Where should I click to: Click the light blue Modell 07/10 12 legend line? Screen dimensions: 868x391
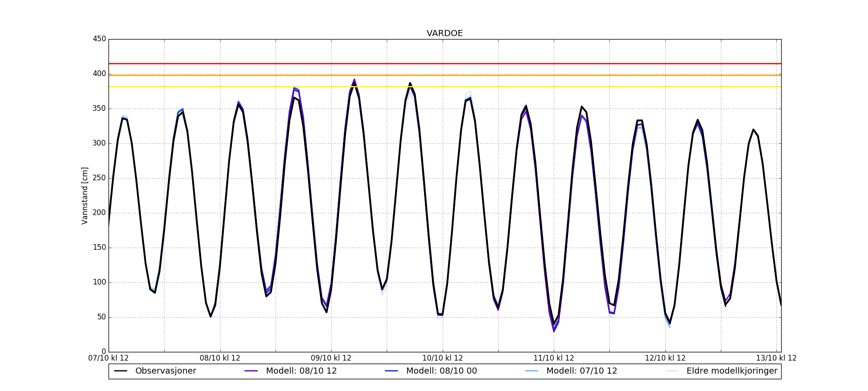click(x=532, y=371)
